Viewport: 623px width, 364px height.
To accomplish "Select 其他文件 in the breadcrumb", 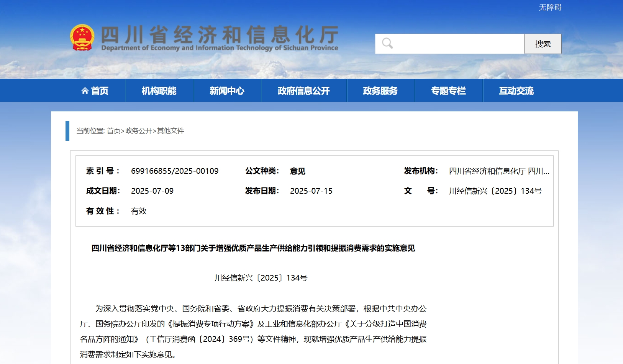I will tap(170, 131).
